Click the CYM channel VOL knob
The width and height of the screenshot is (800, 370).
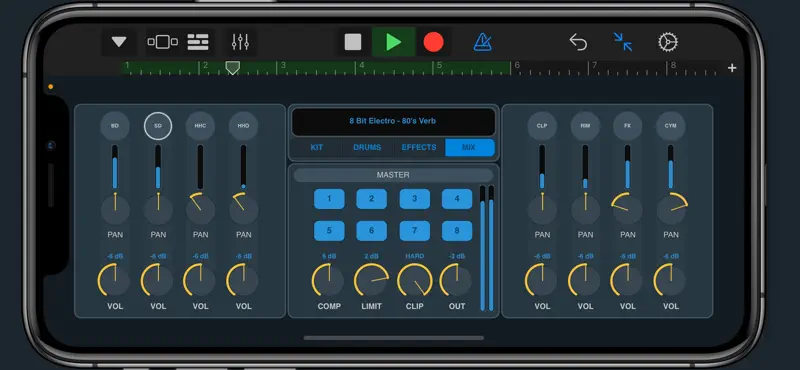pyautogui.click(x=670, y=280)
